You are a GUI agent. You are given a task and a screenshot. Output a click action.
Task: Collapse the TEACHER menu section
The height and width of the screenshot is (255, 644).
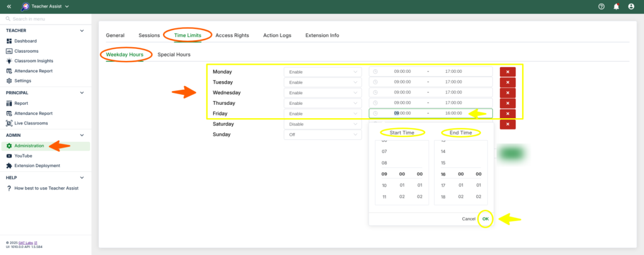82,31
